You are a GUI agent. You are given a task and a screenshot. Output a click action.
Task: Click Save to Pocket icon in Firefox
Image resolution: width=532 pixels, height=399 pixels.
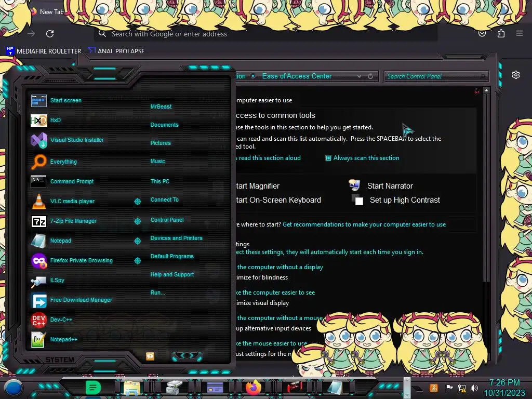click(x=482, y=34)
